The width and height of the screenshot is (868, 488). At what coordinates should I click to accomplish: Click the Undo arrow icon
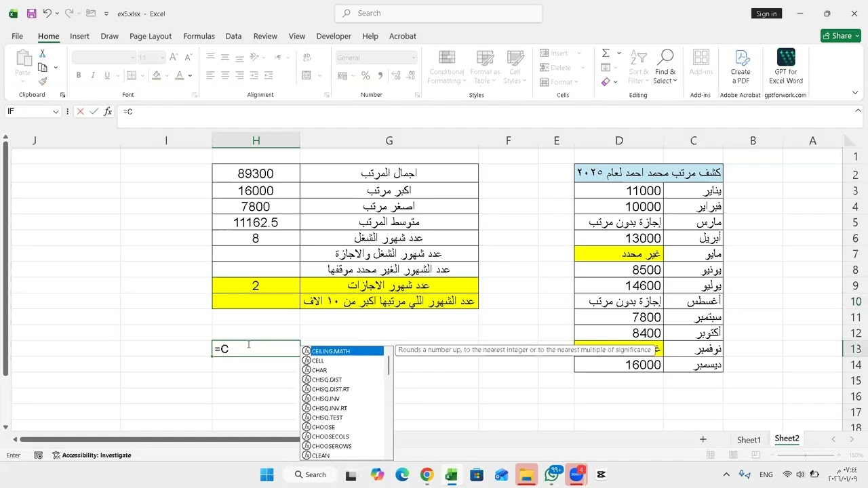pos(47,14)
